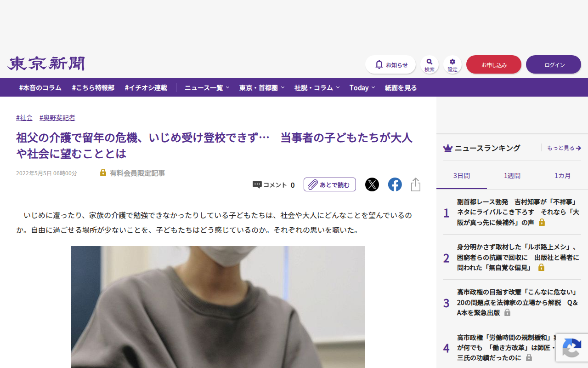
Task: Expand the 社説・コラム dropdown menu
Action: click(x=317, y=87)
